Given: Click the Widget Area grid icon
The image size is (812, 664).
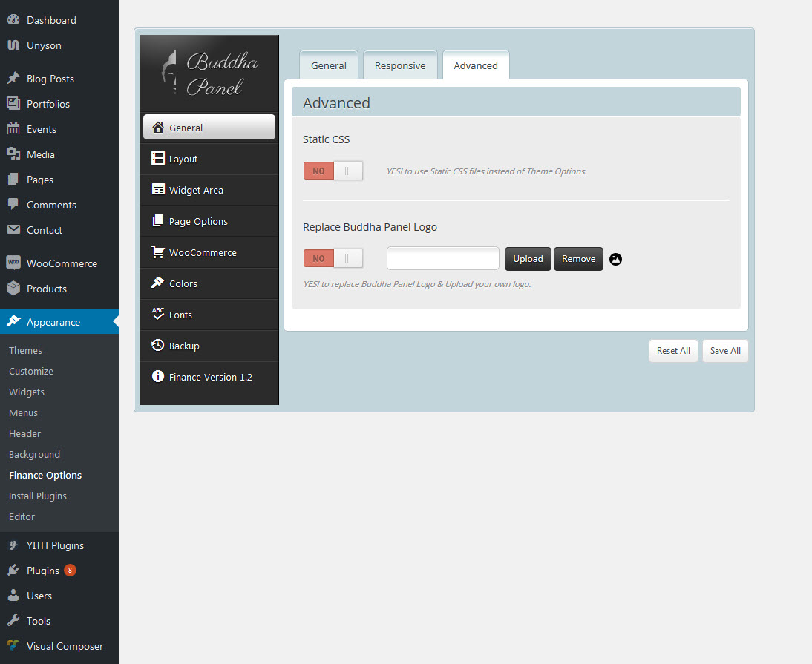Looking at the screenshot, I should [x=158, y=189].
